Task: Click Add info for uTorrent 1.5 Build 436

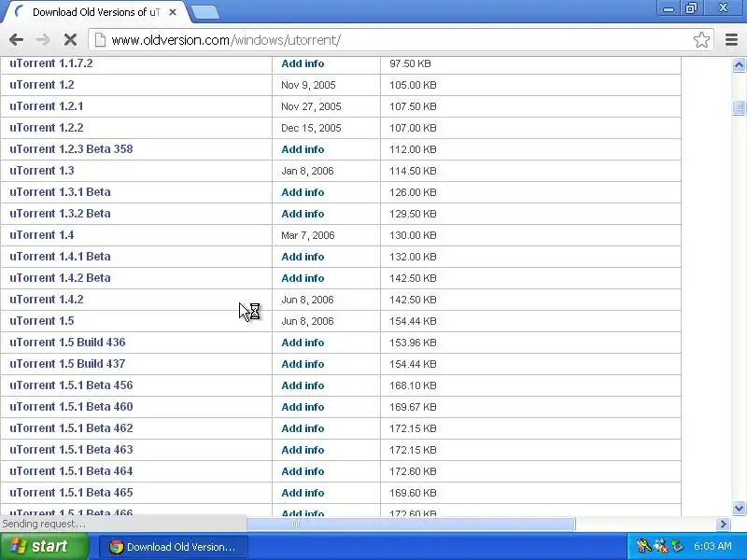Action: click(303, 342)
